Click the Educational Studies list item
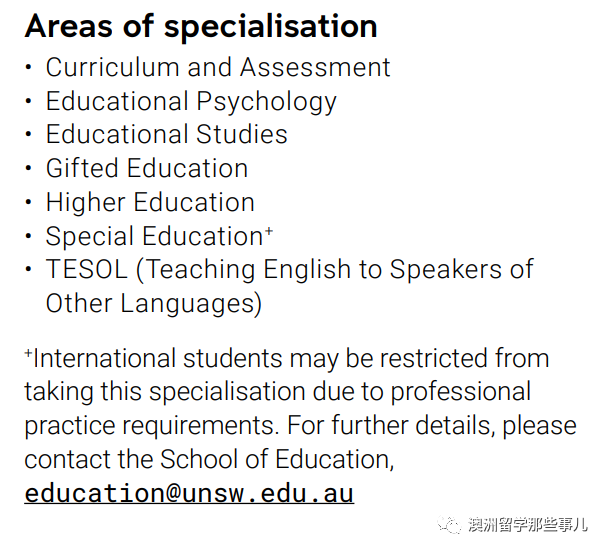 tap(166, 134)
